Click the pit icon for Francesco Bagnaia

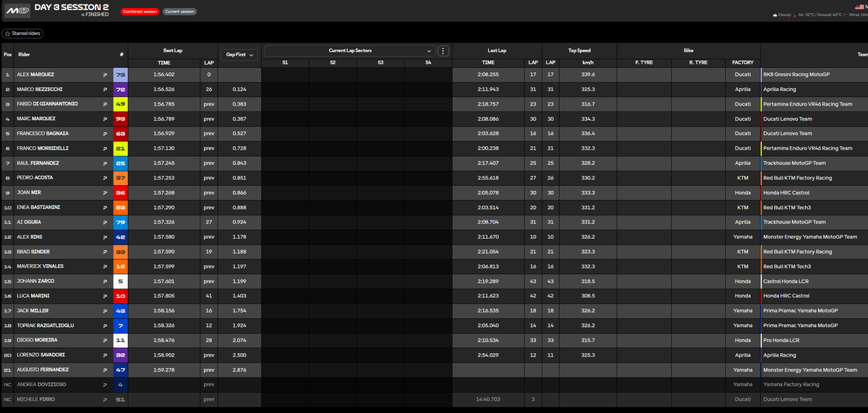[105, 133]
